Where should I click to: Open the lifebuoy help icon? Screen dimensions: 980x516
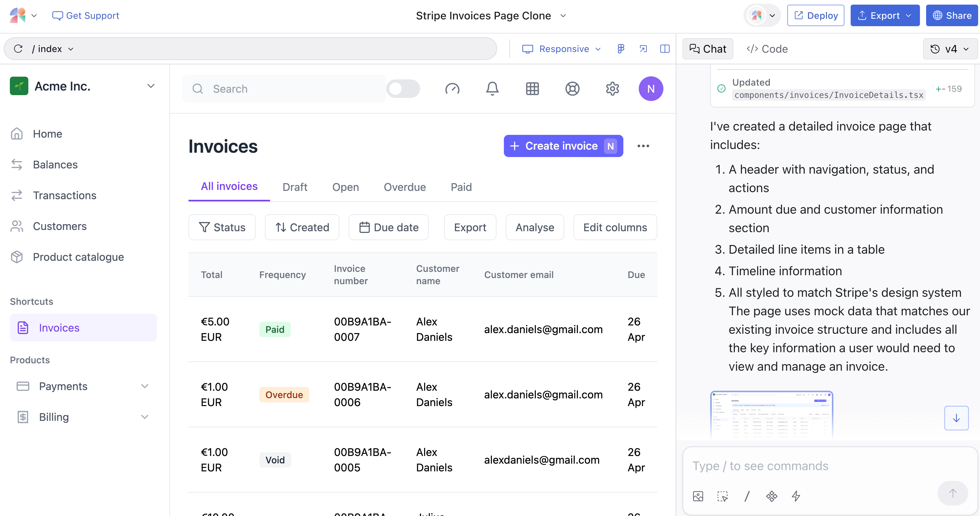pos(572,89)
